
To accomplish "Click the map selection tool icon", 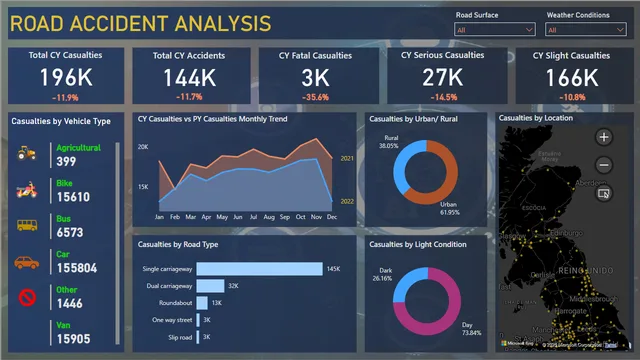I will pyautogui.click(x=604, y=193).
